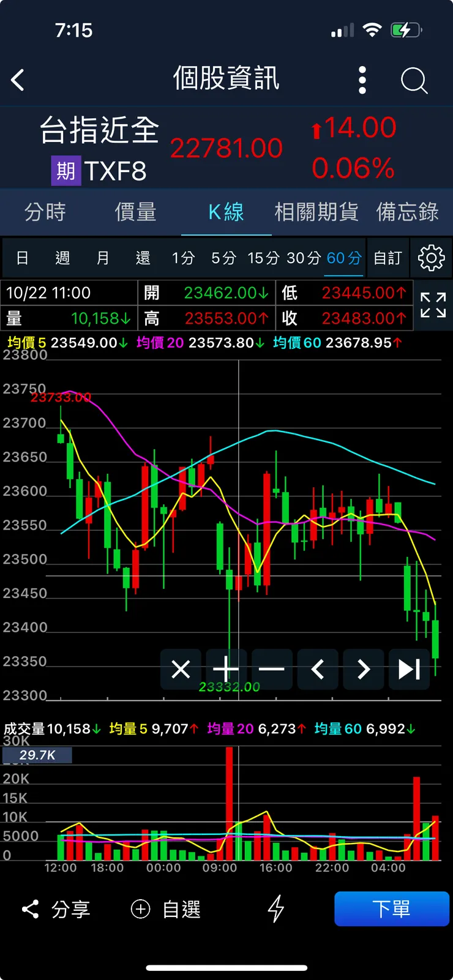Tap the 23332.00 low annotation
This screenshot has height=980, width=453.
(229, 687)
